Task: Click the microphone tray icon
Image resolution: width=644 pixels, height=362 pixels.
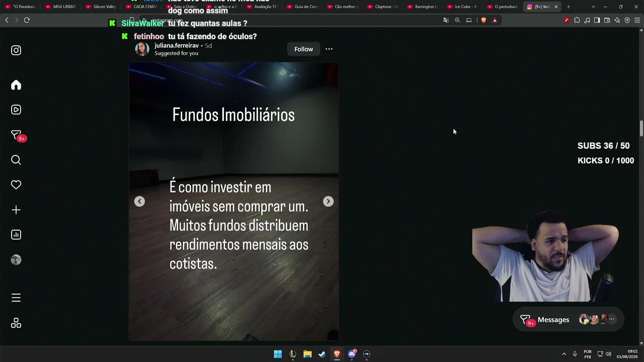Action: tap(575, 354)
